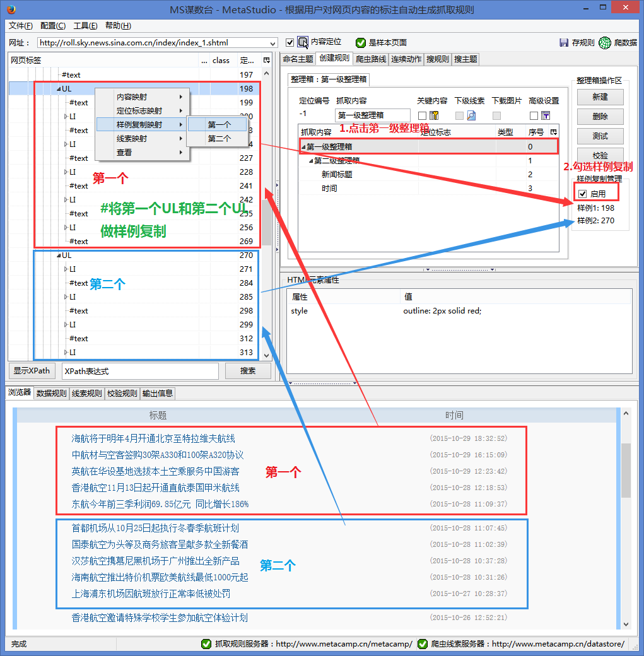Select 第一个 in the submenu
The width and height of the screenshot is (644, 656).
pyautogui.click(x=218, y=125)
